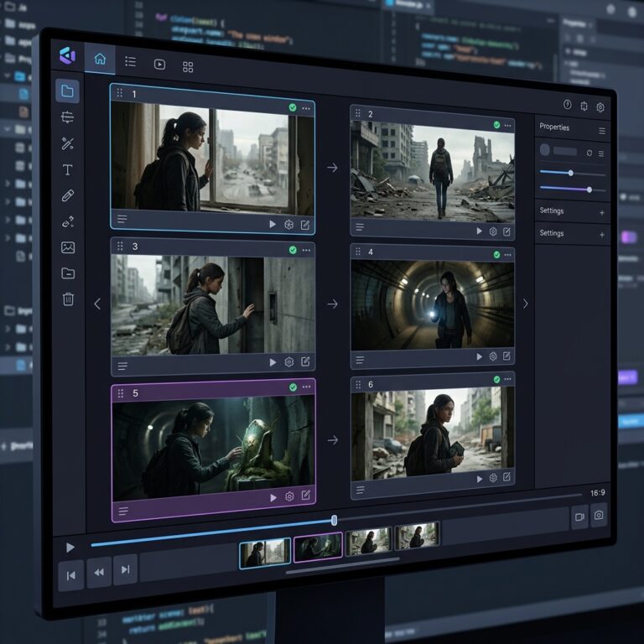Open the Home tab in top bar

pos(100,59)
